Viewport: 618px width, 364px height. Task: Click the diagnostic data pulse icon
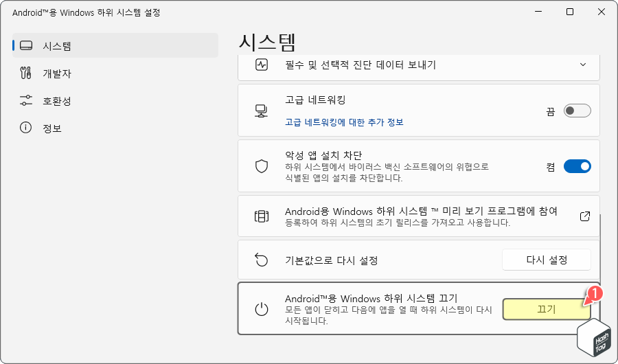(x=262, y=65)
